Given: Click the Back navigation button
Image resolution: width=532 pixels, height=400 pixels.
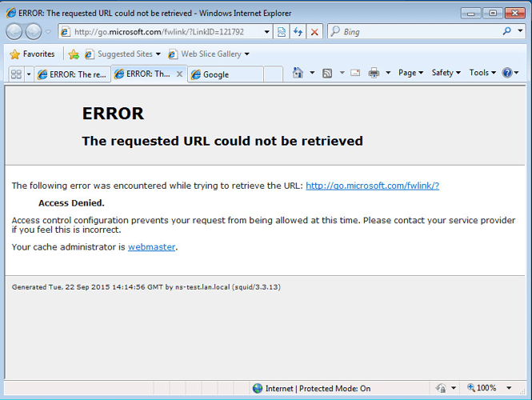Looking at the screenshot, I should pyautogui.click(x=14, y=32).
